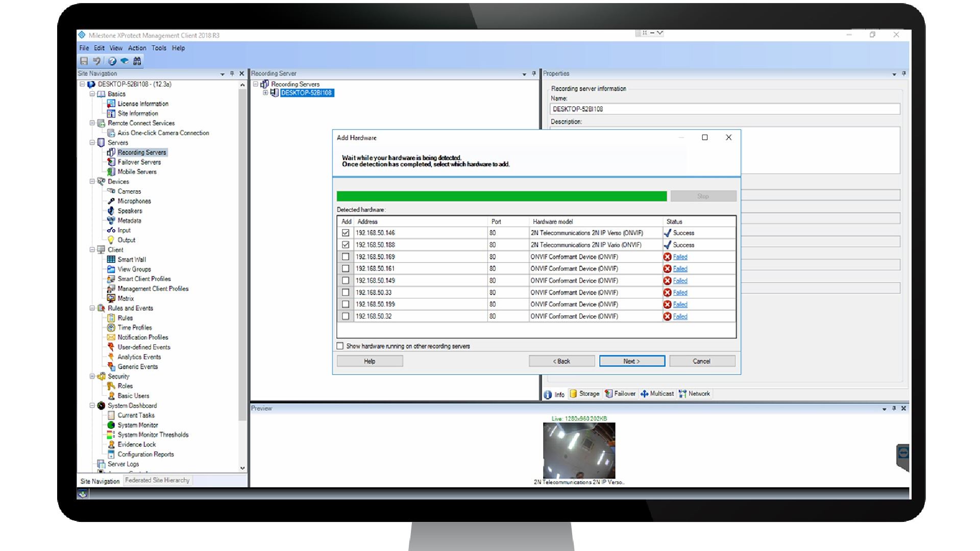Viewport: 980px width, 551px height.
Task: Select Notification Profiles envelope icon
Action: 111,337
